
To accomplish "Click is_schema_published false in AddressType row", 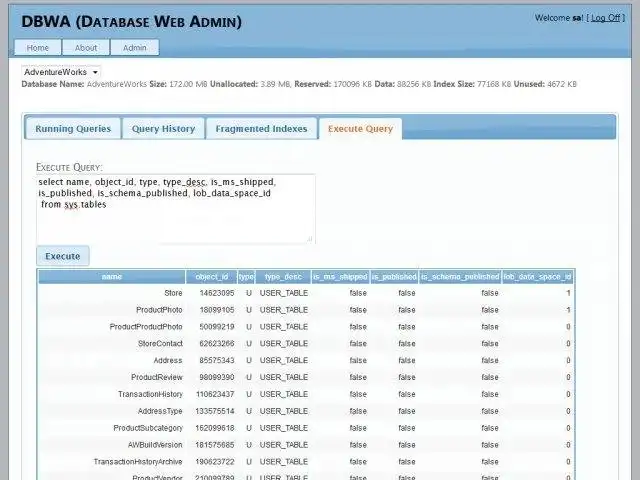I will [x=490, y=411].
